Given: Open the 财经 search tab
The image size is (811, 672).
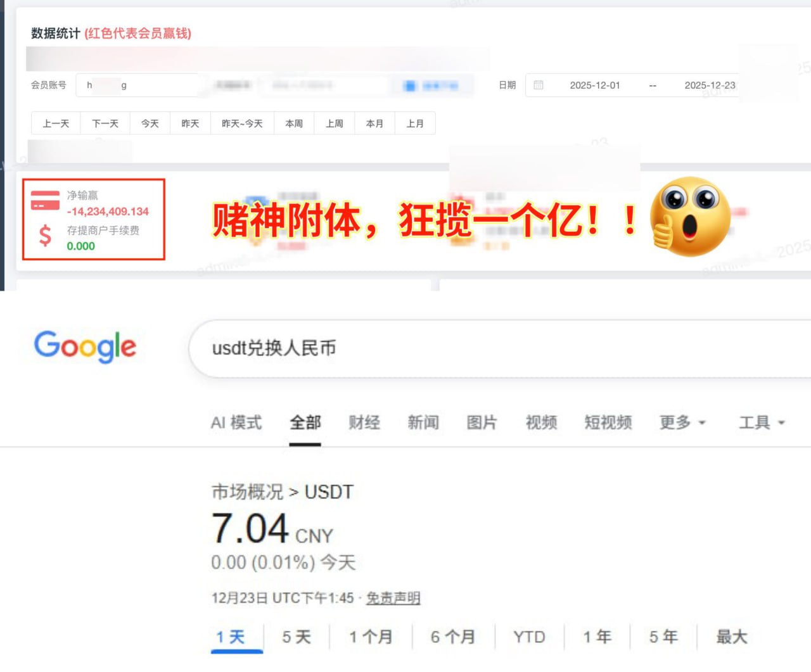Looking at the screenshot, I should pyautogui.click(x=364, y=422).
